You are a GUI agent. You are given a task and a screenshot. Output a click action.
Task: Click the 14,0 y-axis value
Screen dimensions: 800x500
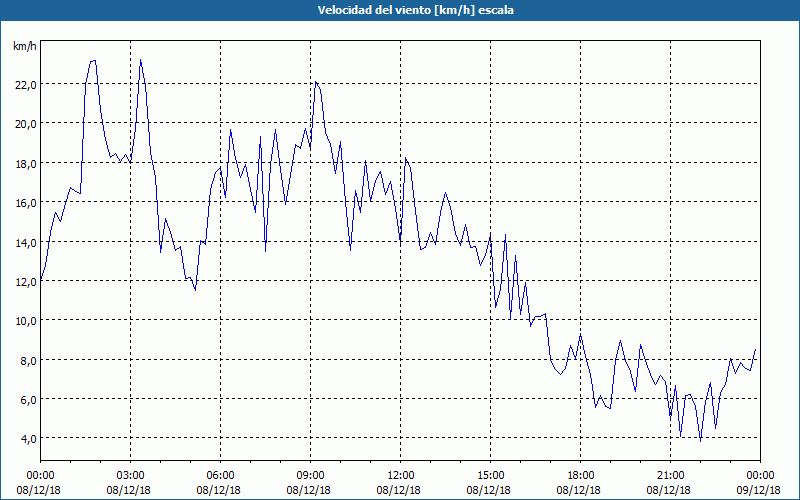[x=26, y=242]
